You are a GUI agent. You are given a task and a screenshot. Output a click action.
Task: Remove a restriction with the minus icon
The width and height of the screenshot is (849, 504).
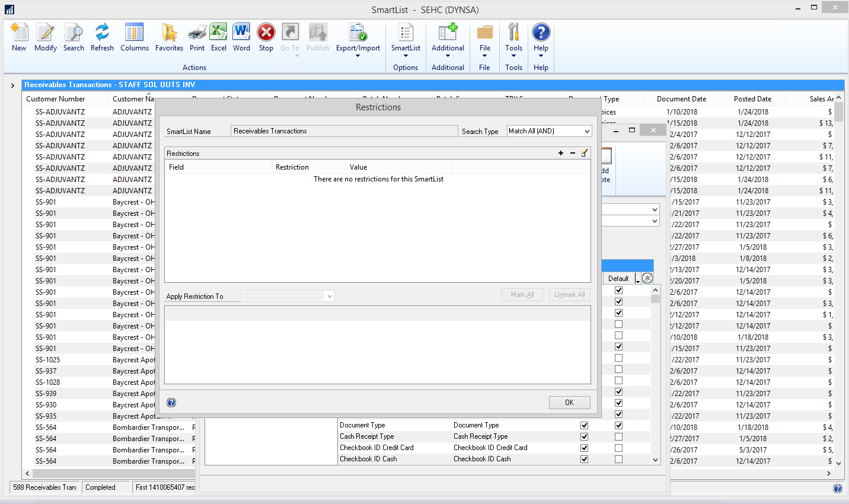[573, 153]
